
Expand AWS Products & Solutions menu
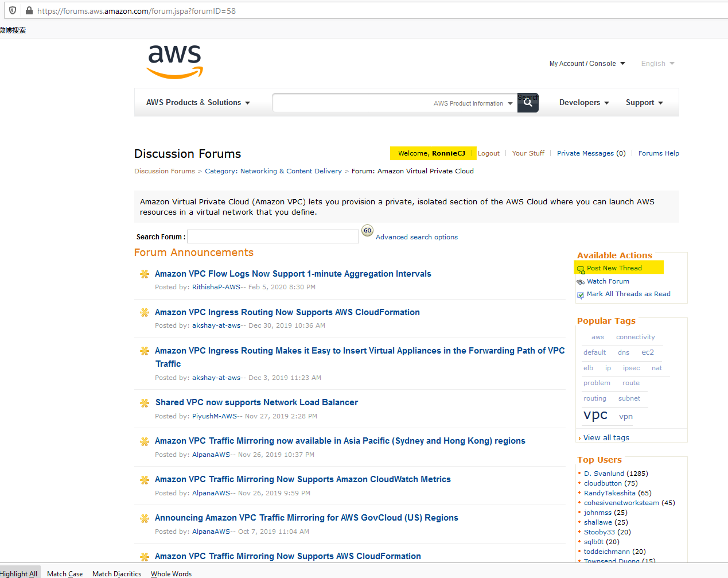(x=198, y=102)
